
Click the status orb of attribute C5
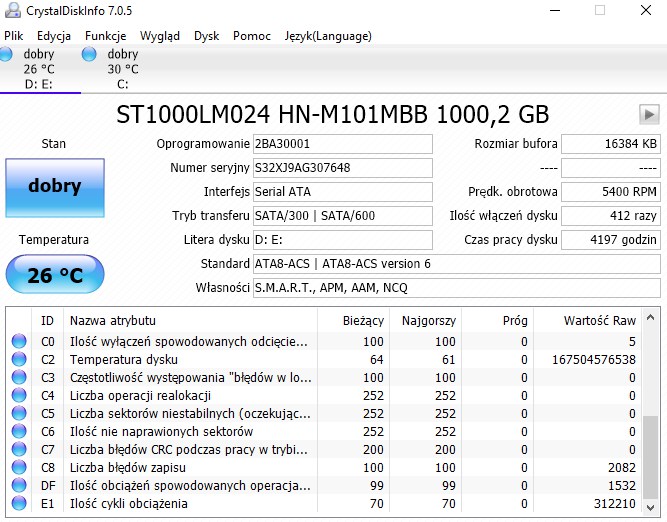19,413
